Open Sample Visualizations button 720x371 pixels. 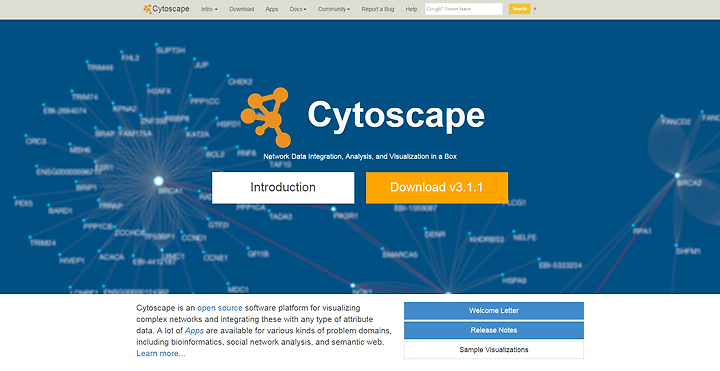494,350
